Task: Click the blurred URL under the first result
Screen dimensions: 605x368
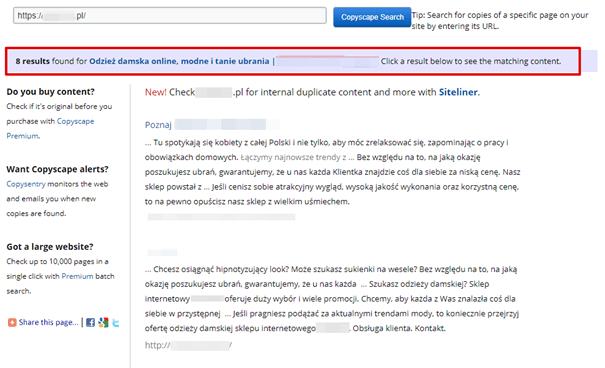Action: tap(221, 217)
